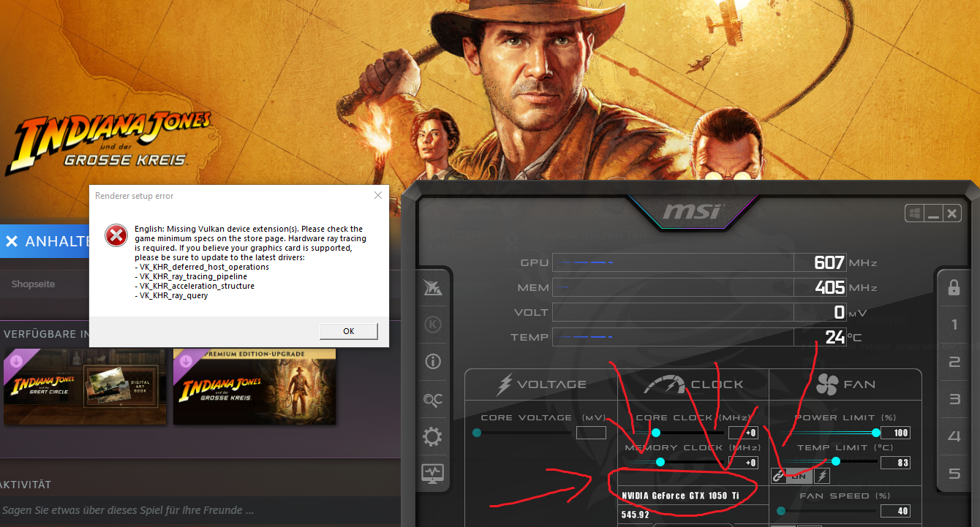Click the Steam activity comment field

tap(200, 510)
